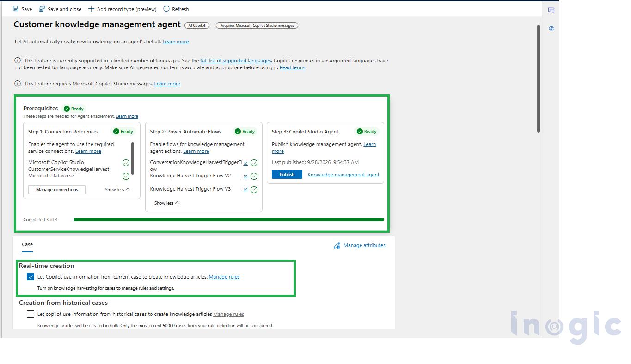Click the AI Copilot tag beside the title
This screenshot has height=364, width=631.
pos(197,25)
